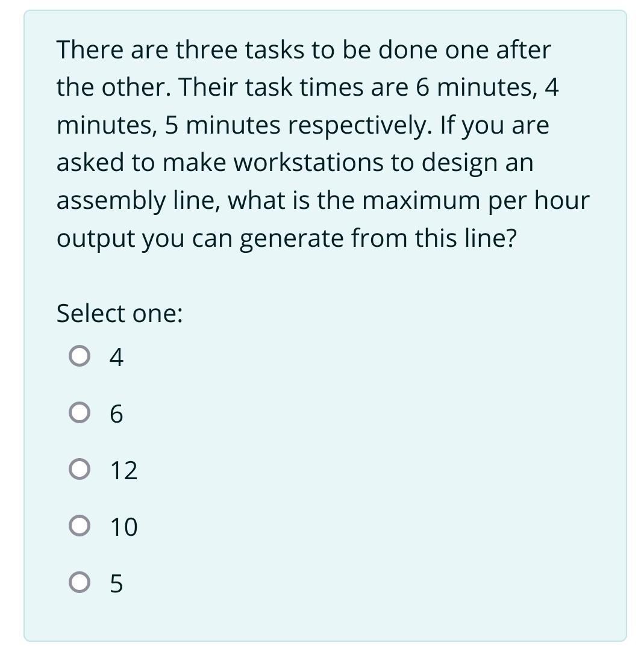
Task: Click the label text '6'
Action: pos(116,414)
